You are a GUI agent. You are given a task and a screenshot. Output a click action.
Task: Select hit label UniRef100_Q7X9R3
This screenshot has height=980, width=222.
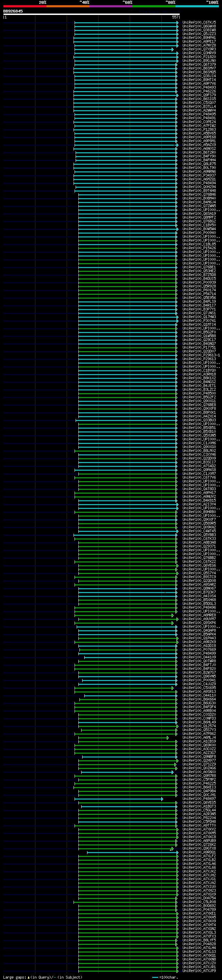[199, 49]
